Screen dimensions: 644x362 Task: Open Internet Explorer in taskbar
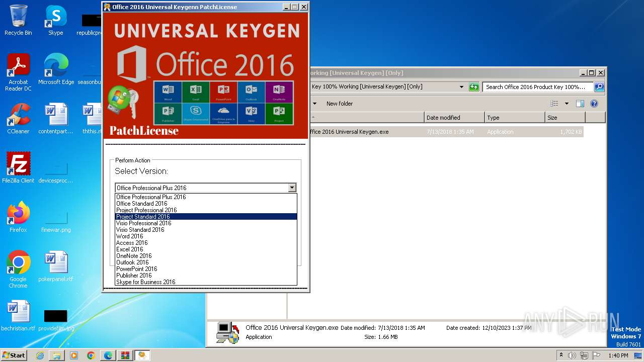coord(40,355)
